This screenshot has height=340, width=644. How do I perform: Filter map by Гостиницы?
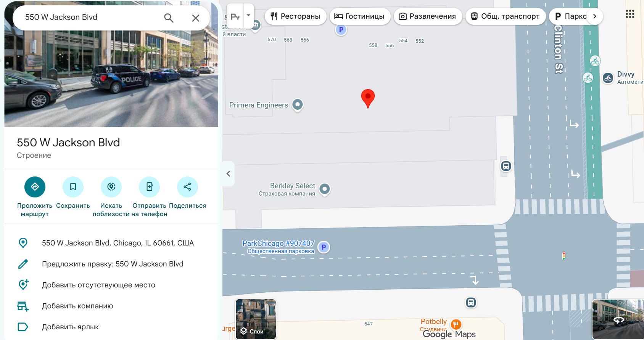click(360, 16)
